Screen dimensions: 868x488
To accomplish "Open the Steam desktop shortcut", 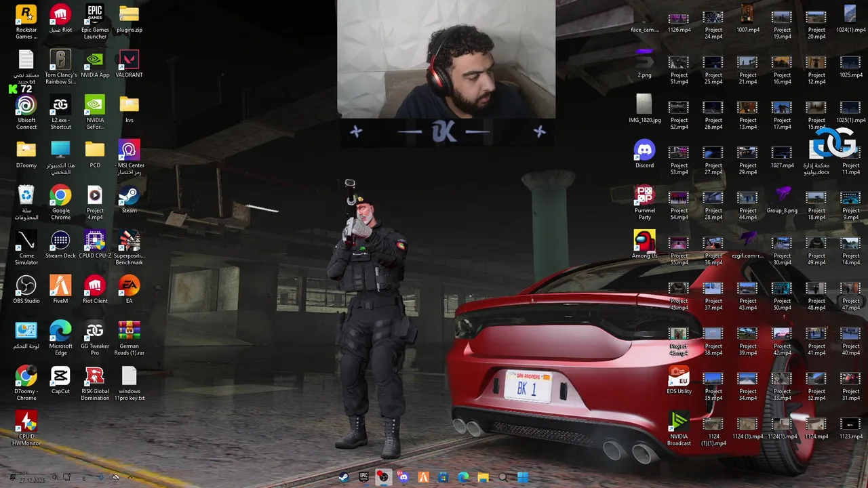I will point(129,199).
